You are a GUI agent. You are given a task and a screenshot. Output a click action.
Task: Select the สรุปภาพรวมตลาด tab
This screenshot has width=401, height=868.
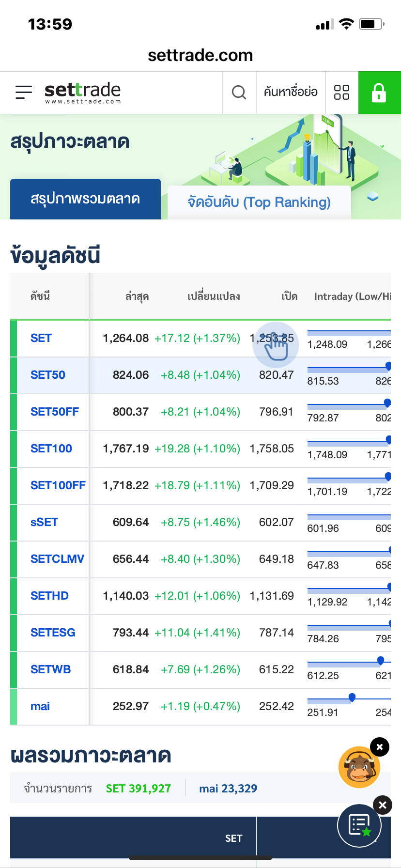(85, 199)
